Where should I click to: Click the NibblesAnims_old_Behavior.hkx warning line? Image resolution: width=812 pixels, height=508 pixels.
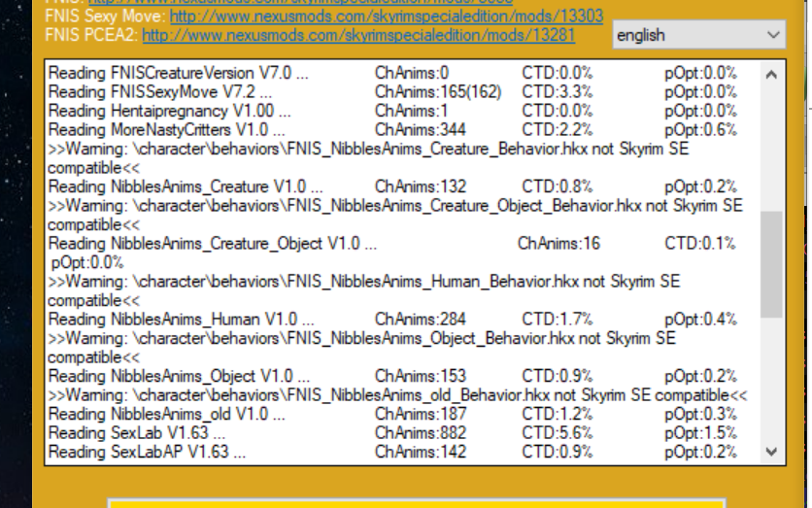[397, 395]
